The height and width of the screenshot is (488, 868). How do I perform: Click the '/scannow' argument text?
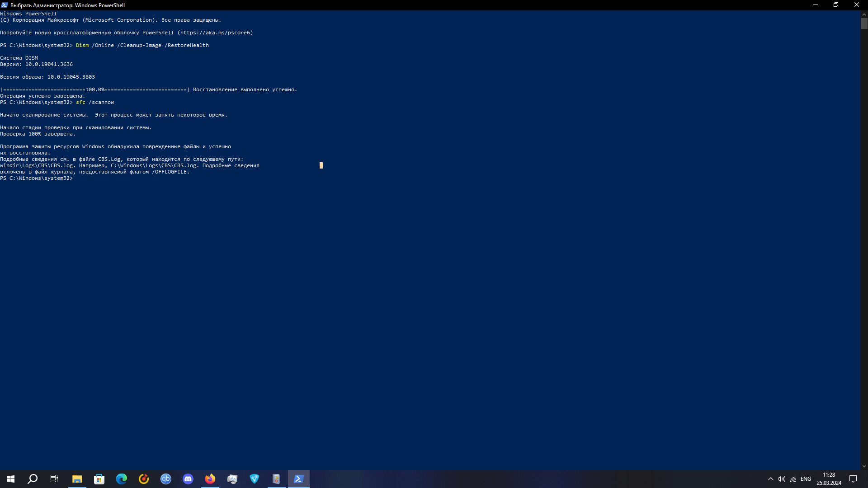click(101, 103)
